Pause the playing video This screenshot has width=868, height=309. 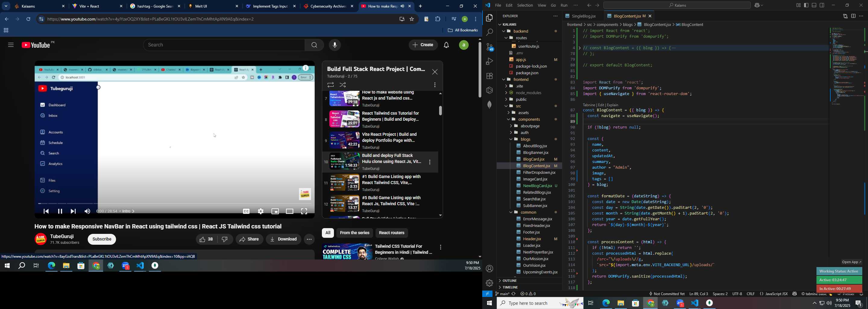[60, 211]
